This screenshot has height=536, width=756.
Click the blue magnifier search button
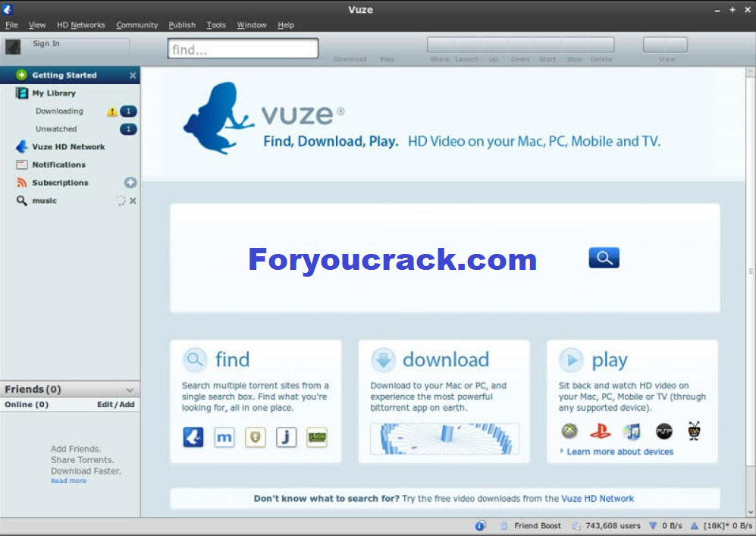pyautogui.click(x=604, y=258)
